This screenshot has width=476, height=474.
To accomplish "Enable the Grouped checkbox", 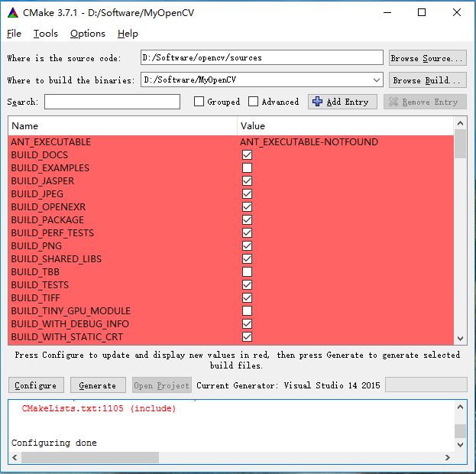I will click(x=199, y=102).
